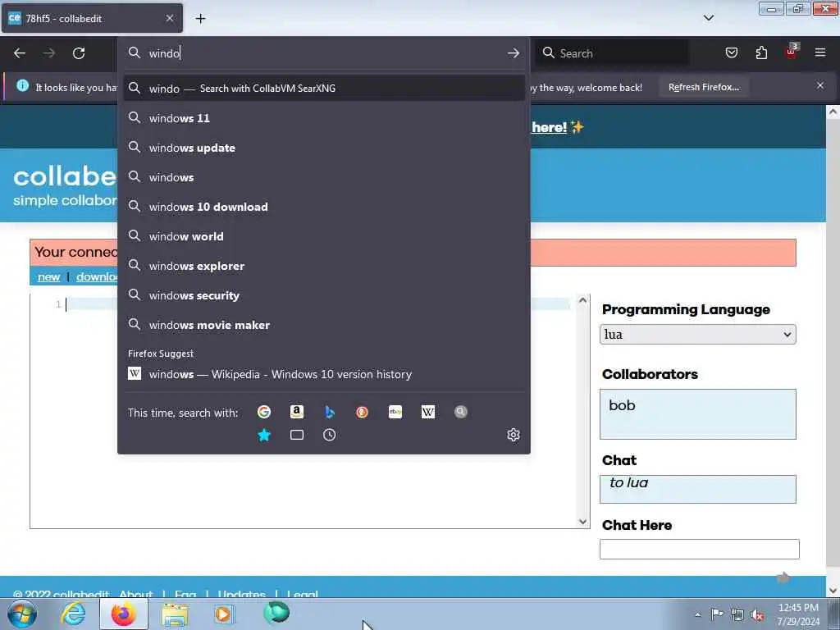The image size is (840, 630).
Task: Click the muted volume tray icon
Action: [x=757, y=614]
